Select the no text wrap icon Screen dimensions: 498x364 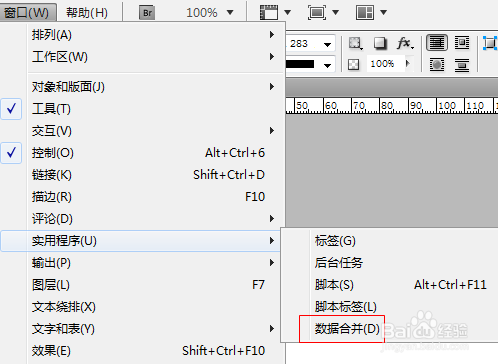click(x=437, y=43)
